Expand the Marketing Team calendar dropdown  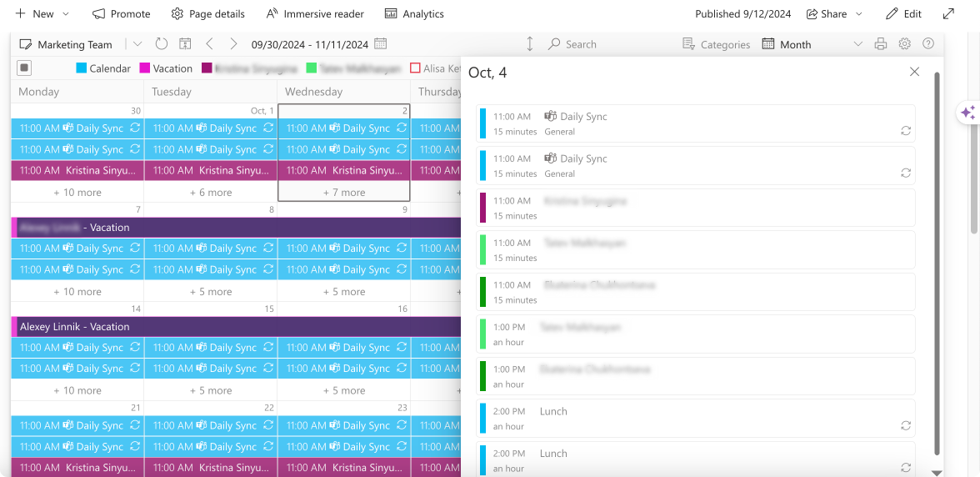pos(137,44)
